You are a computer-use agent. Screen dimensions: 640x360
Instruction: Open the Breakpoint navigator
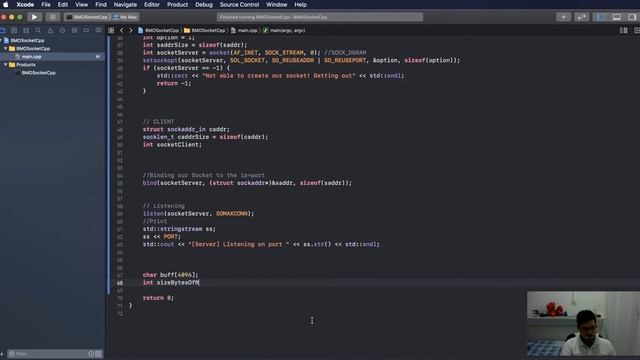pos(86,31)
